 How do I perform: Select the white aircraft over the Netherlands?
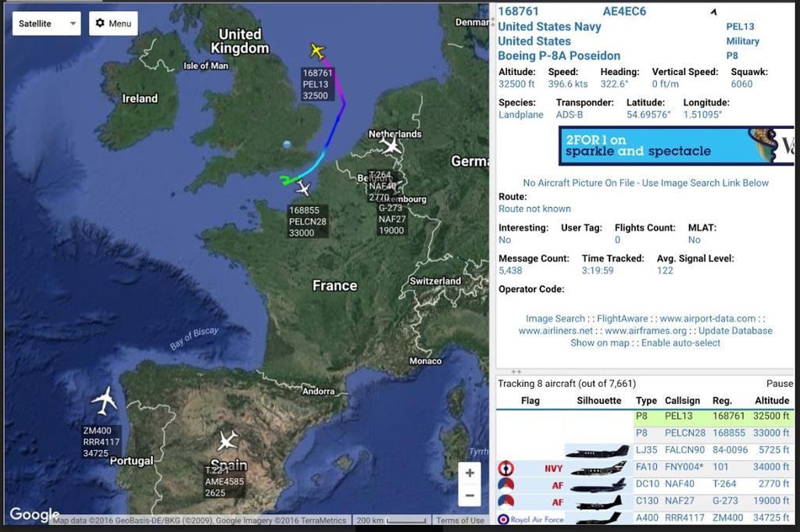tap(391, 145)
